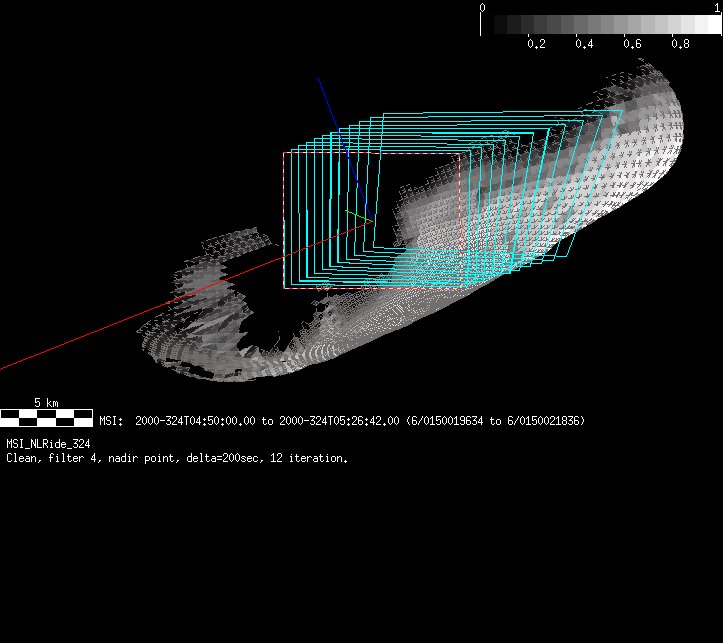
Task: Select the MSI time range text
Action: pos(342,421)
